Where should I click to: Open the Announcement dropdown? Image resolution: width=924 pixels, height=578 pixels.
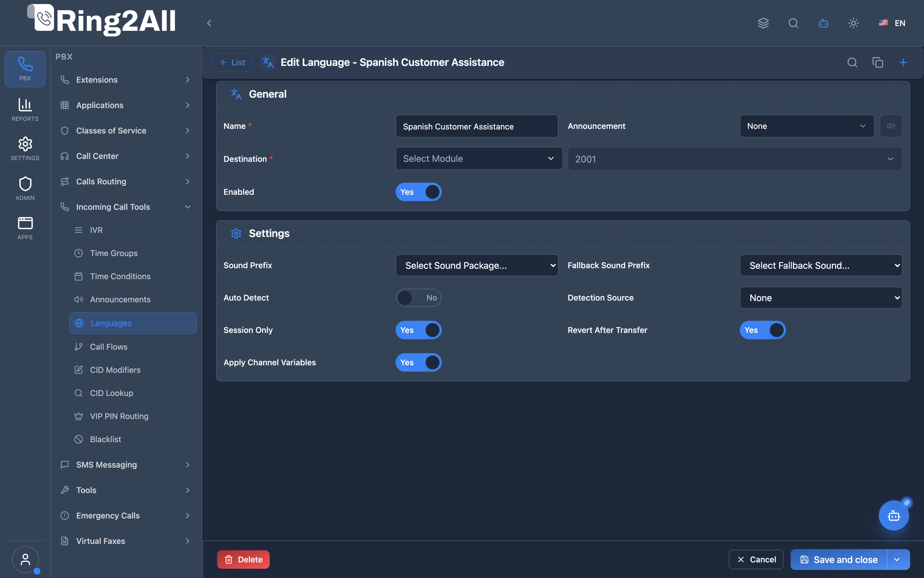807,126
